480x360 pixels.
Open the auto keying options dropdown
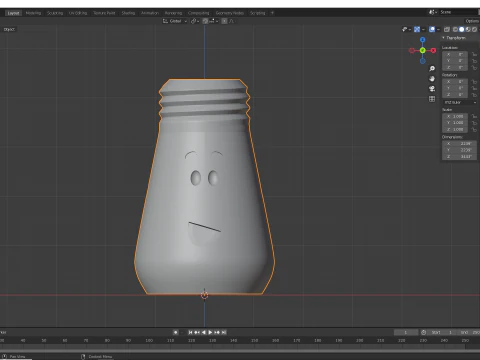click(x=183, y=332)
